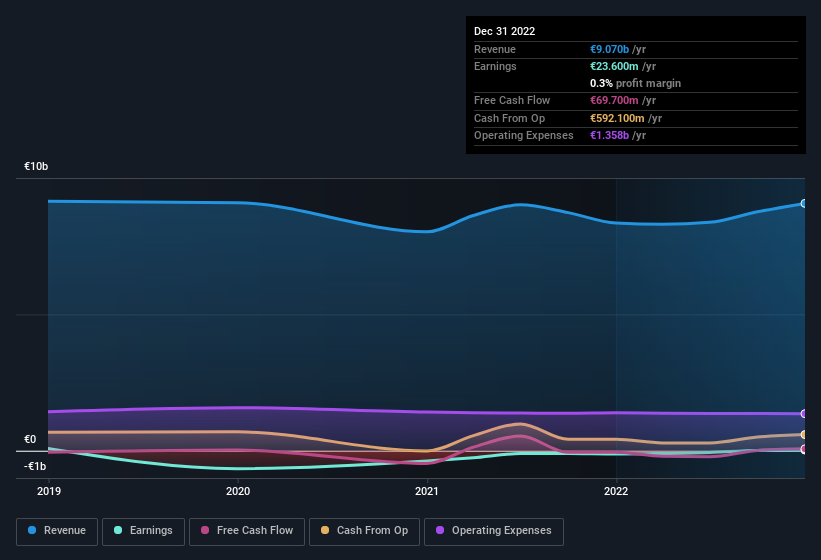Click the 0.3% profit margin text

[x=635, y=83]
